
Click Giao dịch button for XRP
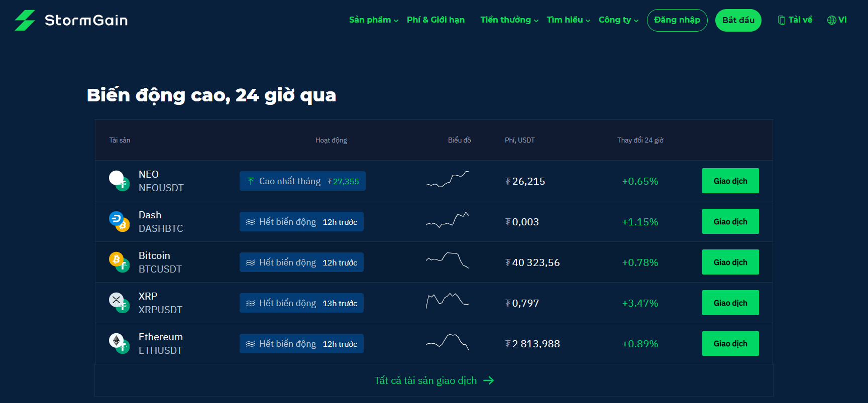pos(730,303)
